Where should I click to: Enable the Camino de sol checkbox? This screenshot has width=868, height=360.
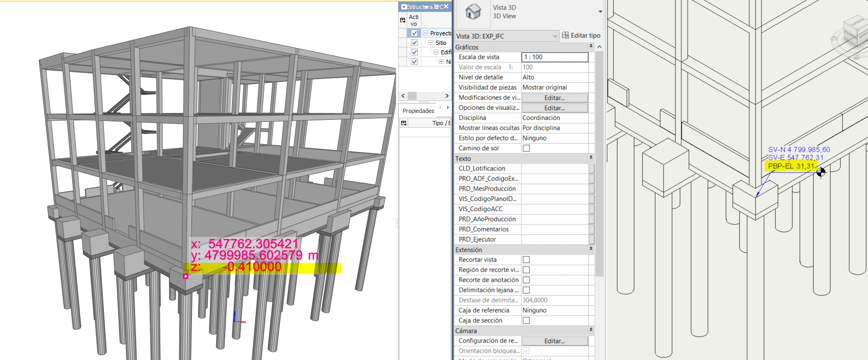[526, 148]
